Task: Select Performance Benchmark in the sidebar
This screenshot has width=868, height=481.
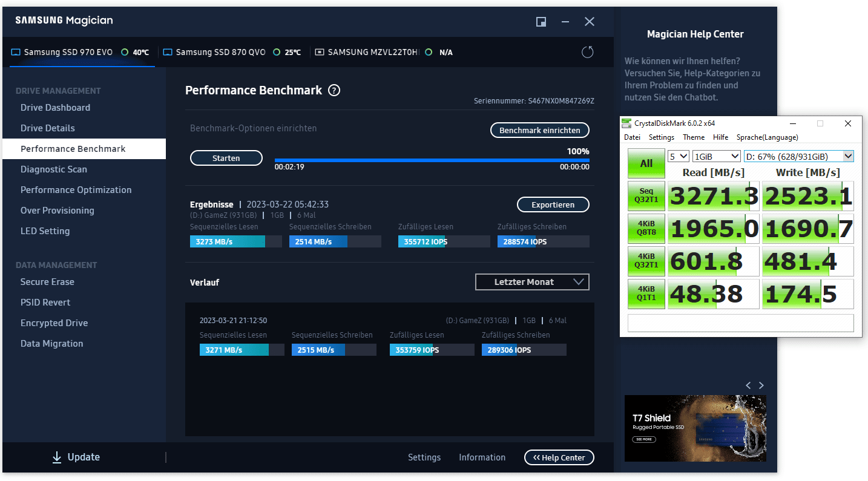Action: pos(84,149)
